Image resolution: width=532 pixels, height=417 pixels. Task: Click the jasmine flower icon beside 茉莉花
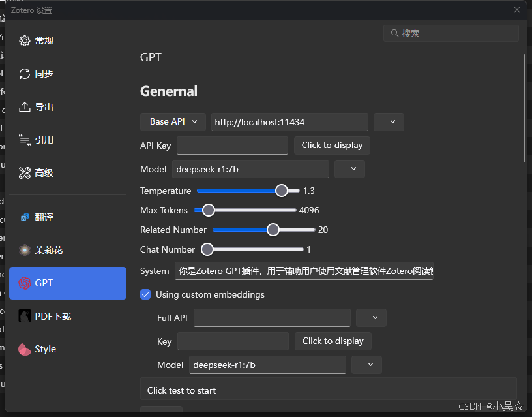[24, 251]
